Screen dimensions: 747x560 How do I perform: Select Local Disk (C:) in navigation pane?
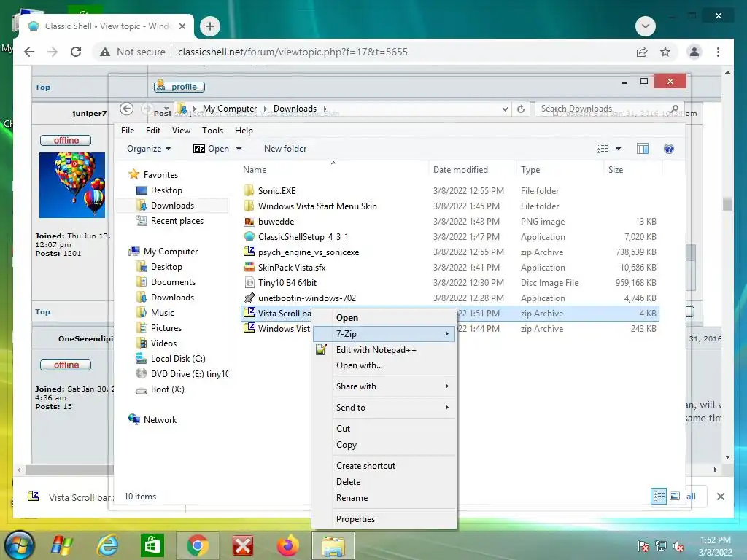pyautogui.click(x=178, y=359)
